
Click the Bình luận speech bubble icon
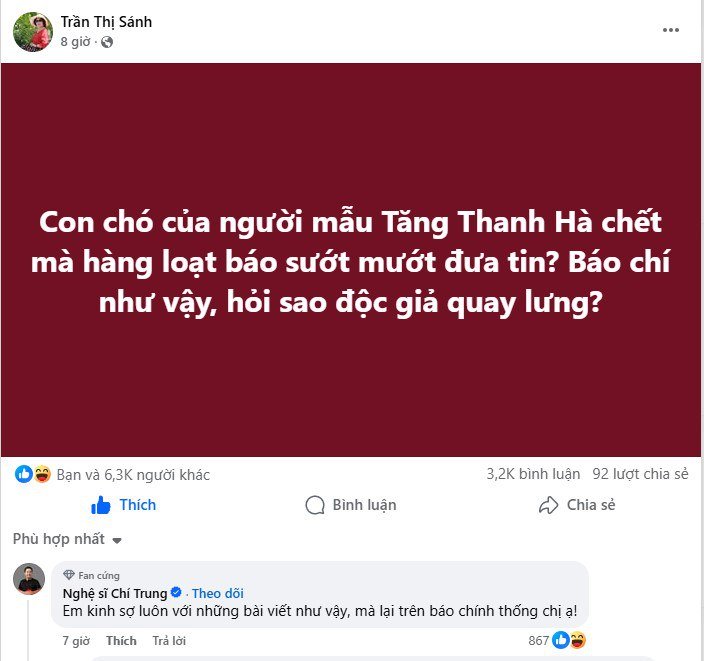315,505
